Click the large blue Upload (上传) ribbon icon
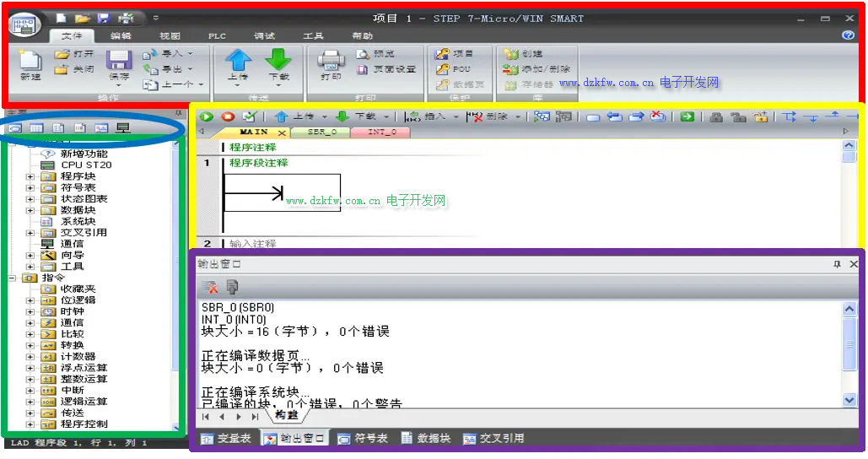The height and width of the screenshot is (459, 868). coord(238,62)
